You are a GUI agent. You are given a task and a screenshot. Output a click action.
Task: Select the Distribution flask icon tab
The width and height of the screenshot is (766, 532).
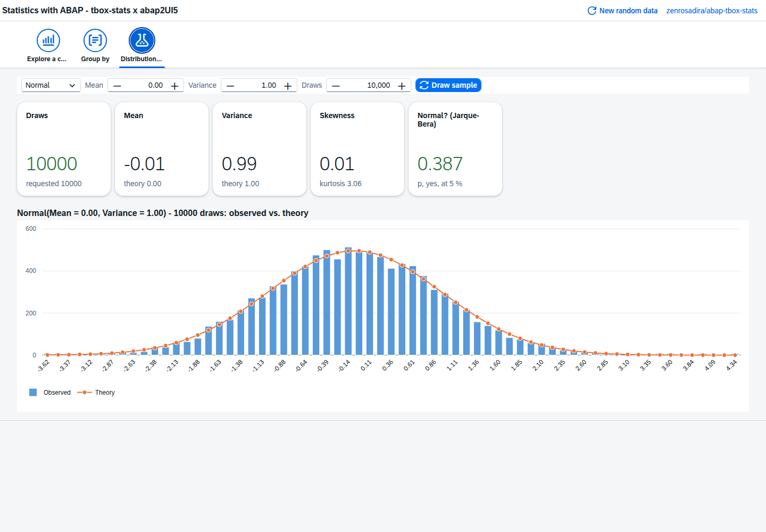[142, 40]
